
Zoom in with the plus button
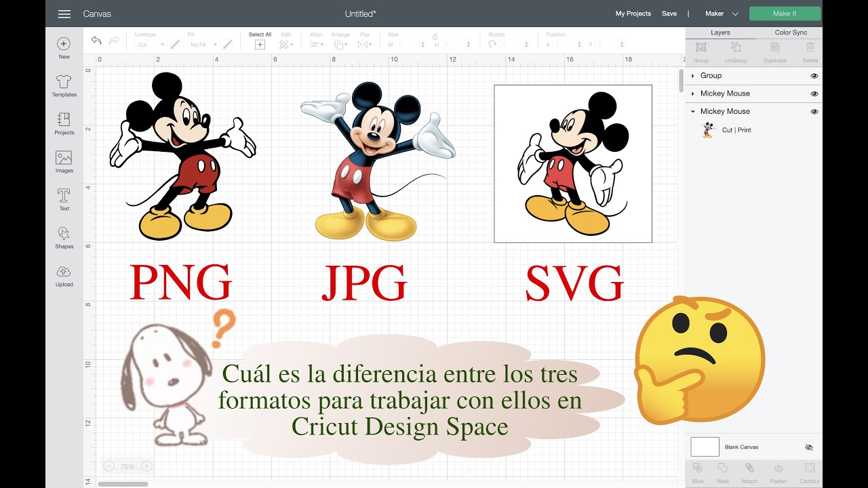click(146, 466)
